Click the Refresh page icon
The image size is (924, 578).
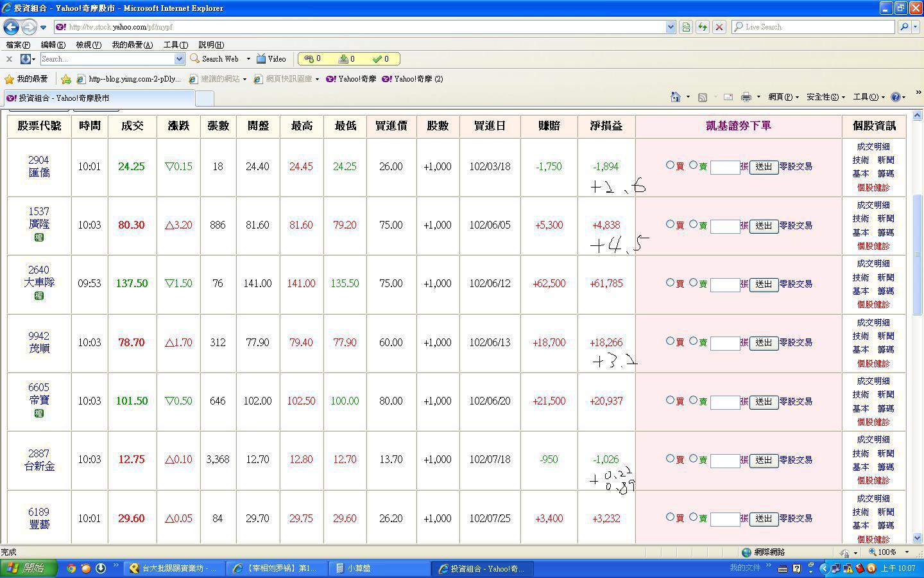coord(703,27)
